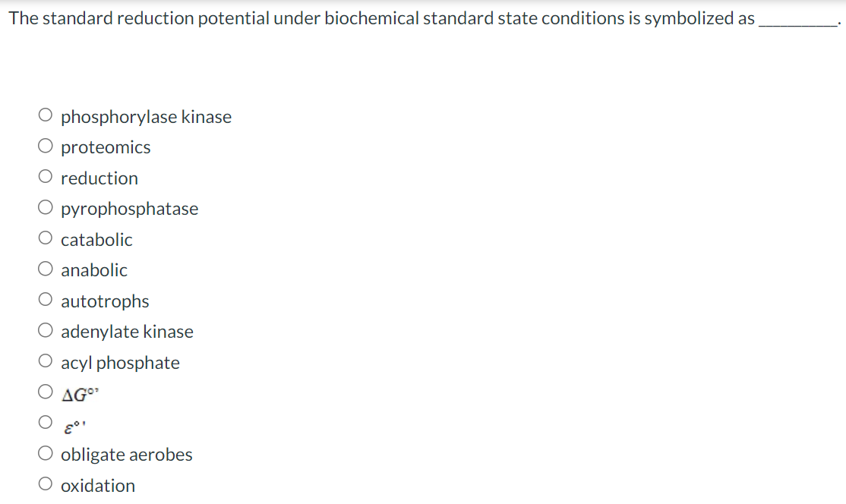Pick the oxidation answer choice
The height and width of the screenshot is (504, 846).
(45, 483)
